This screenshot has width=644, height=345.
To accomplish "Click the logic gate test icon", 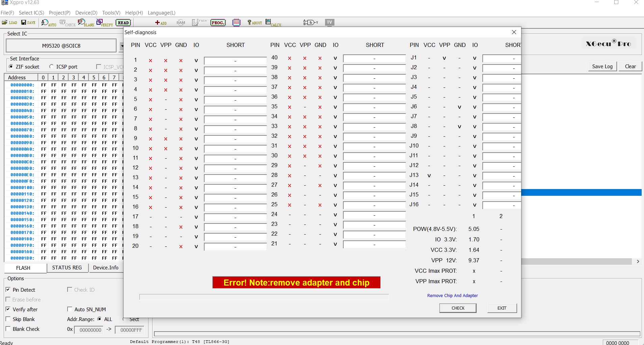I will (310, 23).
